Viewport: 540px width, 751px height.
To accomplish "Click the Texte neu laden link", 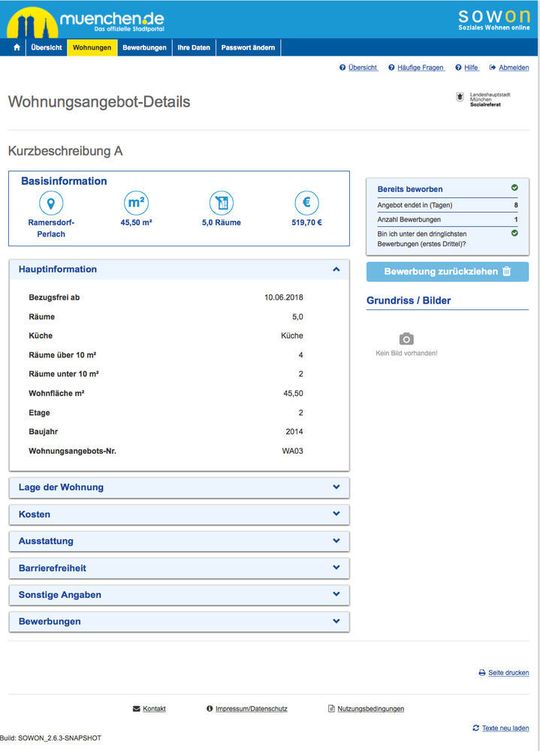I will 506,728.
